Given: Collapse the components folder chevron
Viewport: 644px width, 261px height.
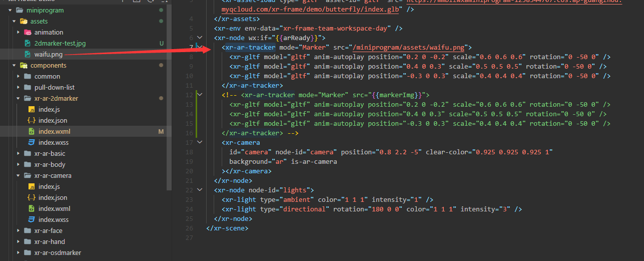Looking at the screenshot, I should coord(14,65).
